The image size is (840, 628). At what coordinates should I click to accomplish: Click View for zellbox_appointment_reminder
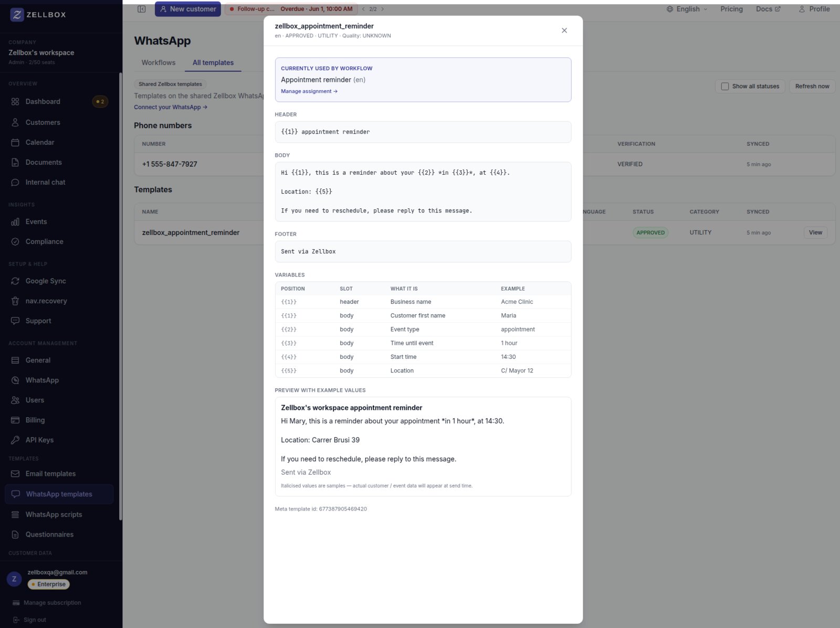(815, 232)
